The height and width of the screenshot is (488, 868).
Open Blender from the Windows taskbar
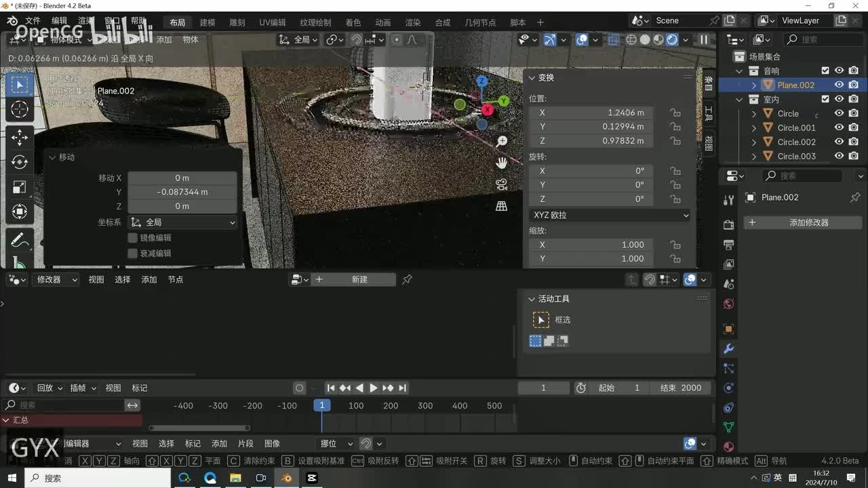287,478
